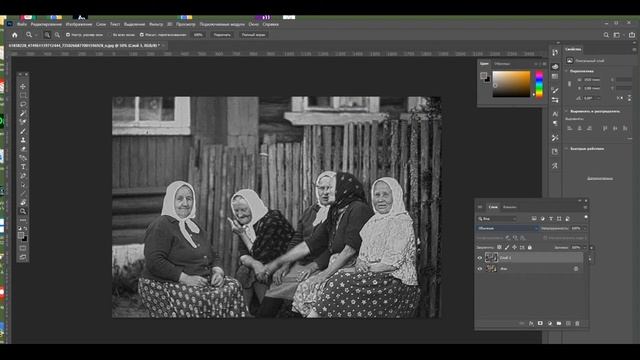Image resolution: width=640 pixels, height=360 pixels.
Task: Switch to the Образцы swatches tab
Action: coord(502,64)
